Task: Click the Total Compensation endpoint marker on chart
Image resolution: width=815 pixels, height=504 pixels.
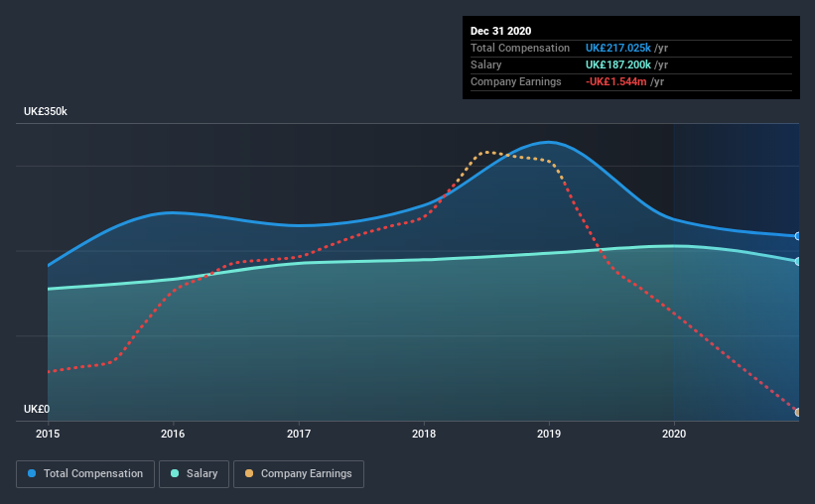Action: coord(798,236)
